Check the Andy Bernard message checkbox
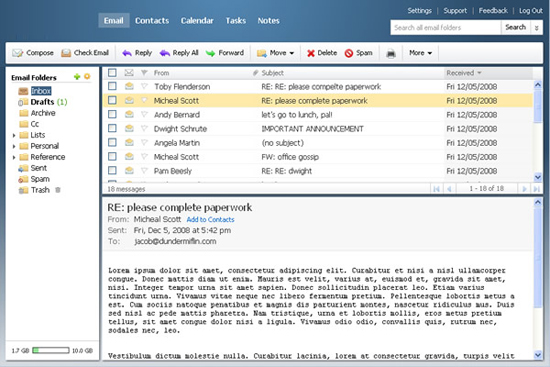The image size is (550, 367). (112, 114)
